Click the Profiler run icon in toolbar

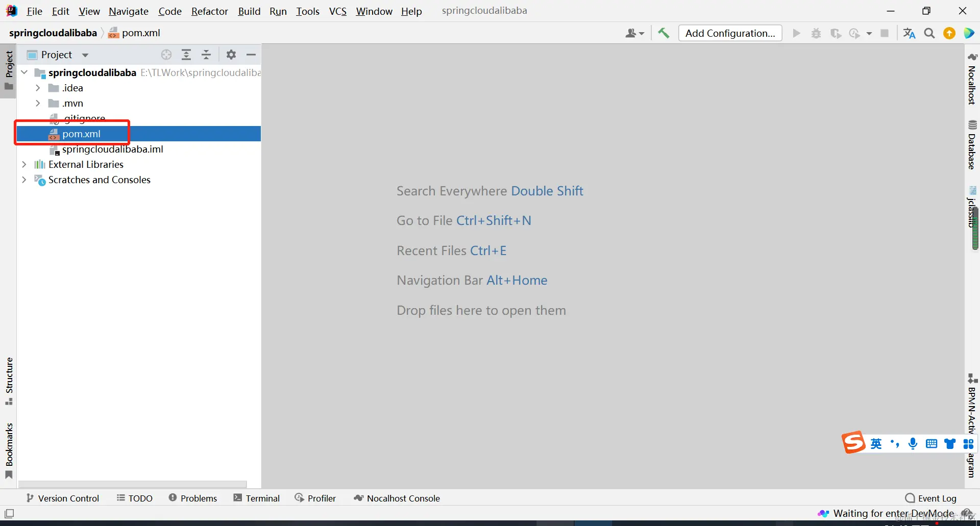click(855, 33)
